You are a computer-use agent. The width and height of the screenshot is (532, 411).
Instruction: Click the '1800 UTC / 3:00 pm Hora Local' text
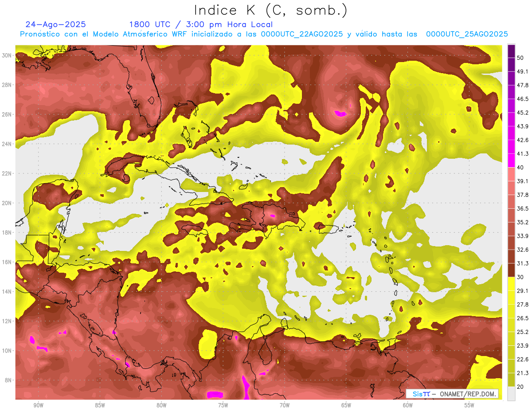pos(201,24)
